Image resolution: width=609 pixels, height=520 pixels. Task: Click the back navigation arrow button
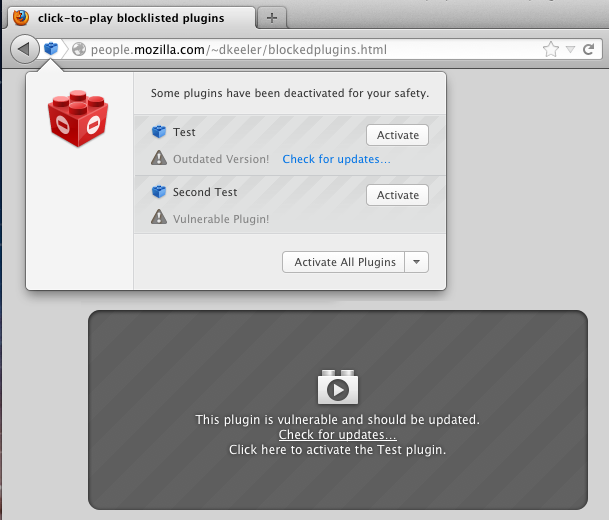[x=23, y=49]
